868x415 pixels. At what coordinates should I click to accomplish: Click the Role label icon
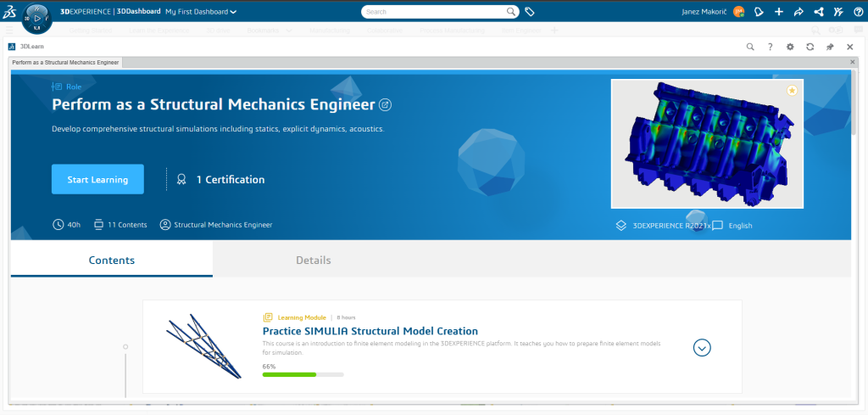57,87
